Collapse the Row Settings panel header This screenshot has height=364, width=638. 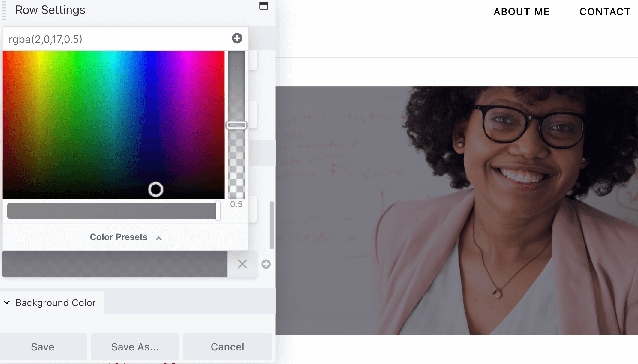point(264,5)
